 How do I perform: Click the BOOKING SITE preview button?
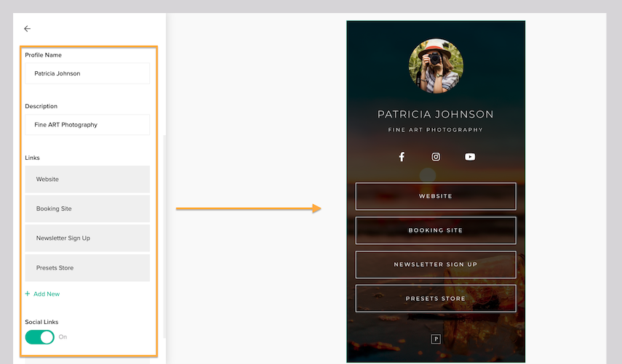(x=436, y=230)
